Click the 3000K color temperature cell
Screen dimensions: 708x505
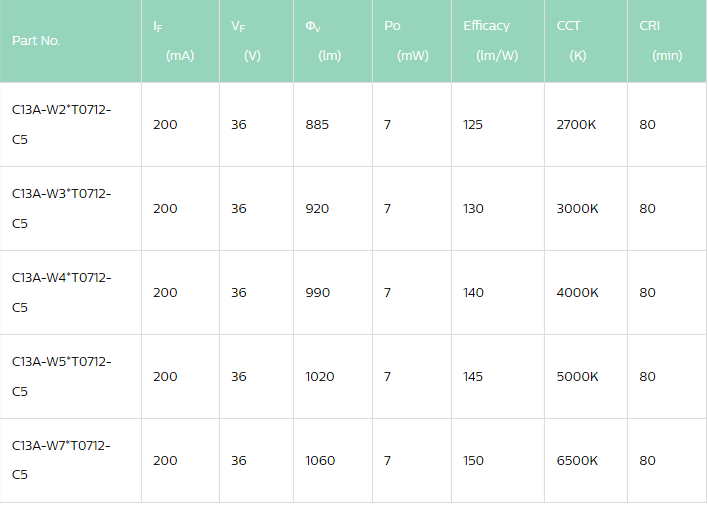click(x=577, y=209)
